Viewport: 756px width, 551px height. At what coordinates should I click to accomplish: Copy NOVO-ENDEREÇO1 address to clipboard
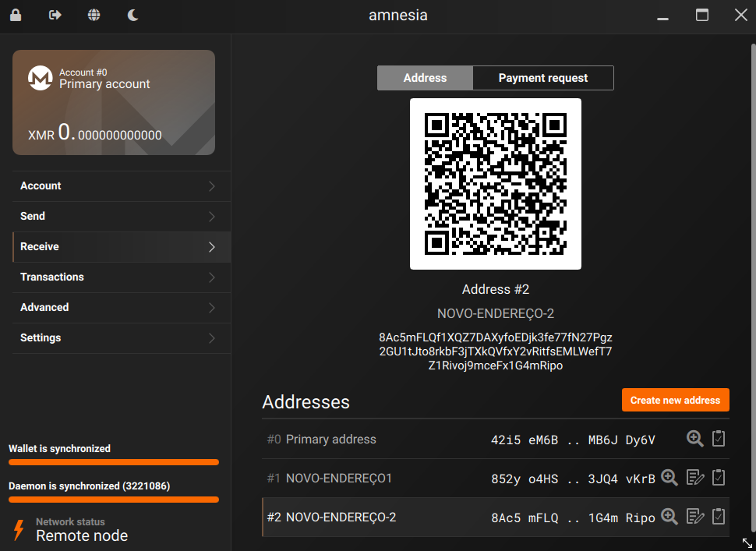(719, 478)
